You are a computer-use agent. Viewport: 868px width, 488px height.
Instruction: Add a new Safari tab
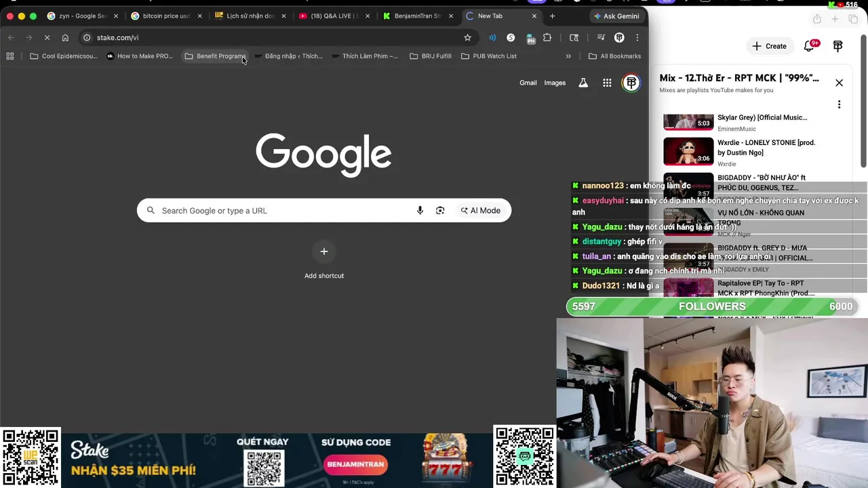835,19
